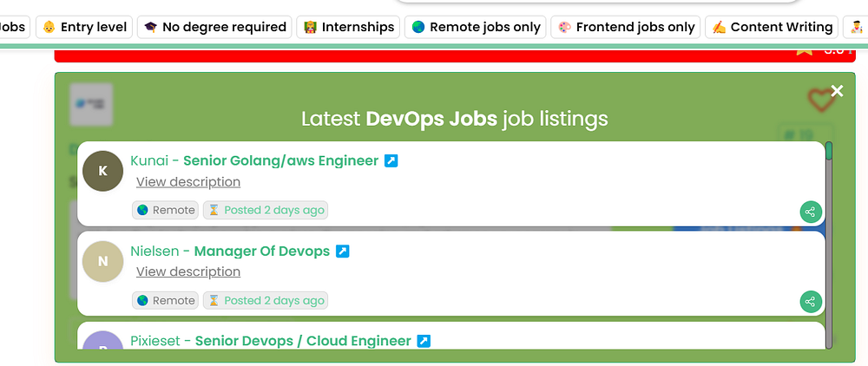Image resolution: width=868 pixels, height=366 pixels.
Task: Open the Senior Golang/aws Engineer job link
Action: click(280, 160)
